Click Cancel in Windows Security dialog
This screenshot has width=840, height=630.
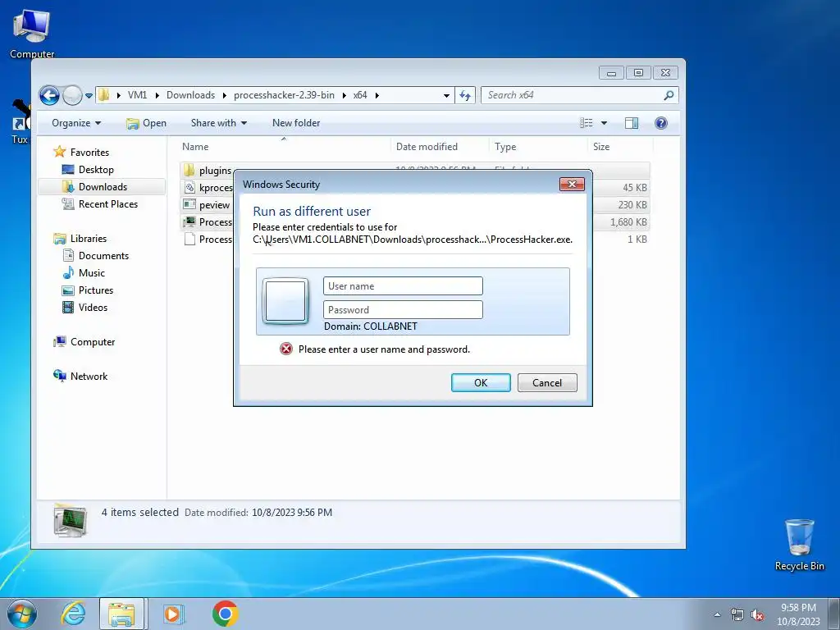pos(547,382)
